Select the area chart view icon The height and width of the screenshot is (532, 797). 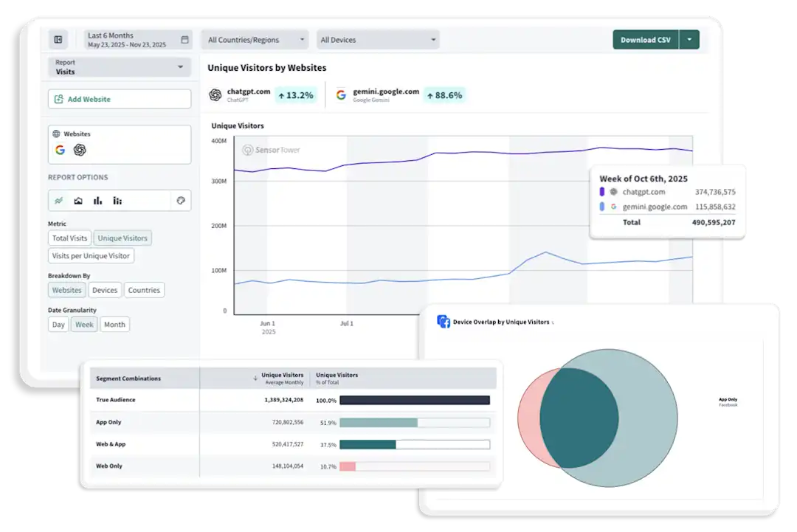click(x=78, y=201)
